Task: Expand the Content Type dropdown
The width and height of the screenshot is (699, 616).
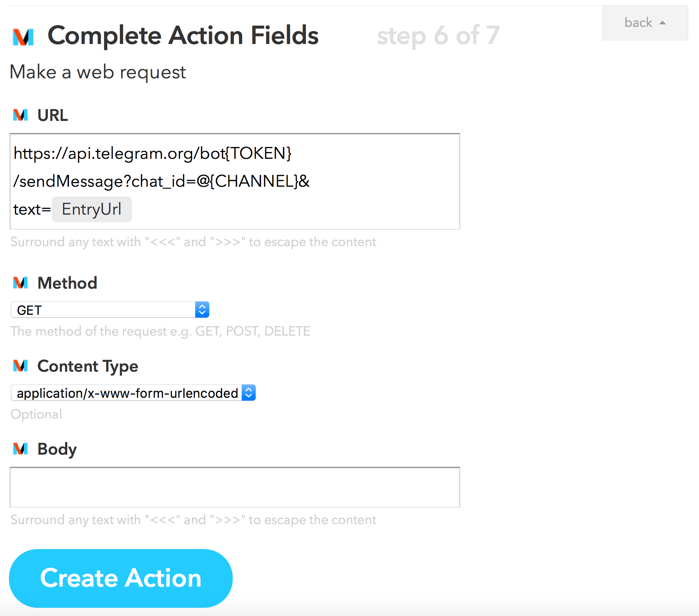Action: (x=133, y=393)
